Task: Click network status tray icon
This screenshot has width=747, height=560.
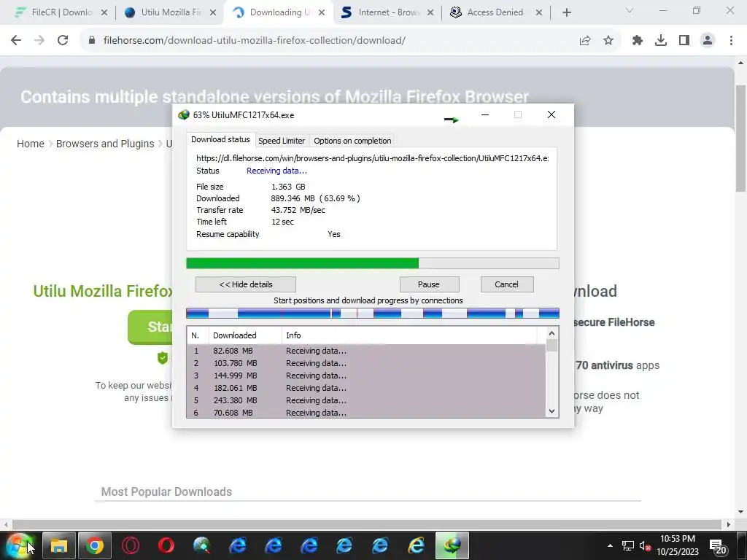Action: coord(628,545)
